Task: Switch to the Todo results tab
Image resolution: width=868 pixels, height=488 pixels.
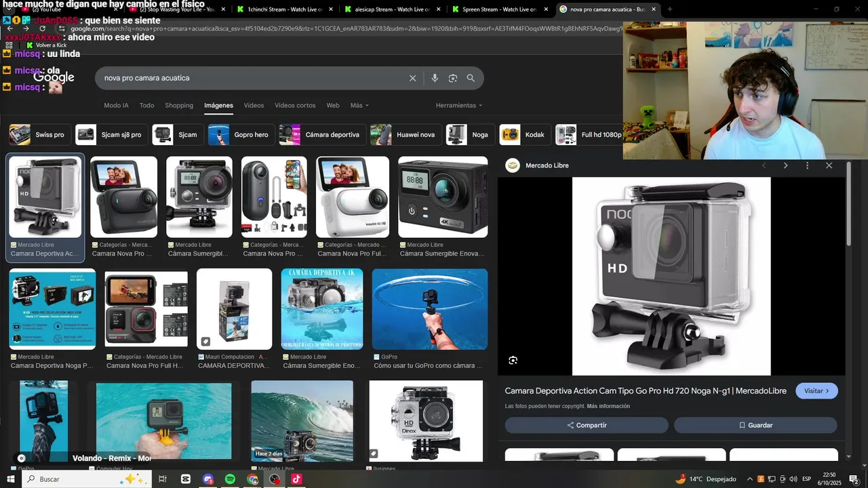Action: (147, 106)
